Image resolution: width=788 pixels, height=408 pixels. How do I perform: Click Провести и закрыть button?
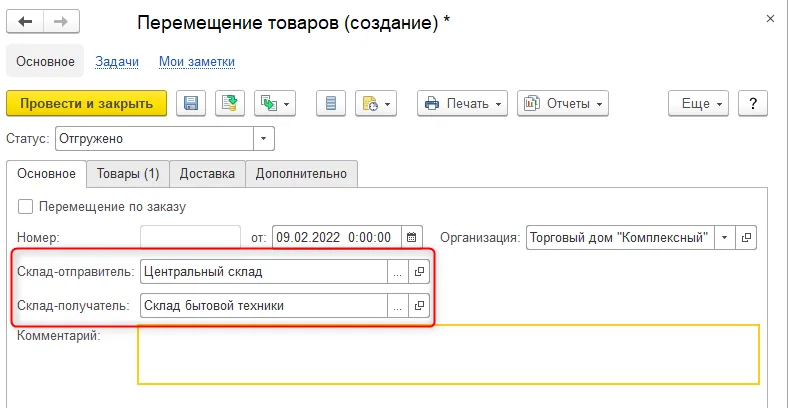(86, 104)
